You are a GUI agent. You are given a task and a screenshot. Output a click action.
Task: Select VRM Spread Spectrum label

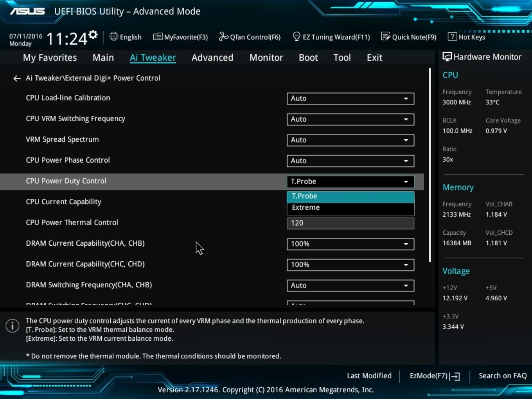coord(62,139)
